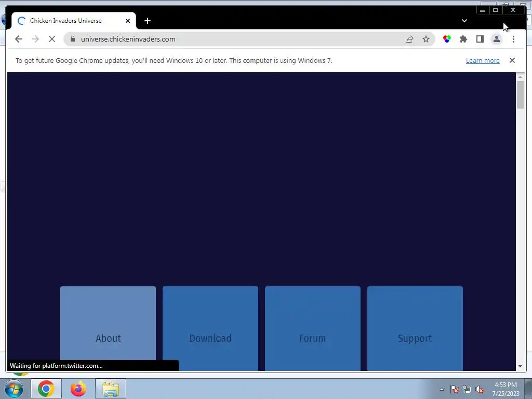
Task: Open the Download tile
Action: coord(210,328)
